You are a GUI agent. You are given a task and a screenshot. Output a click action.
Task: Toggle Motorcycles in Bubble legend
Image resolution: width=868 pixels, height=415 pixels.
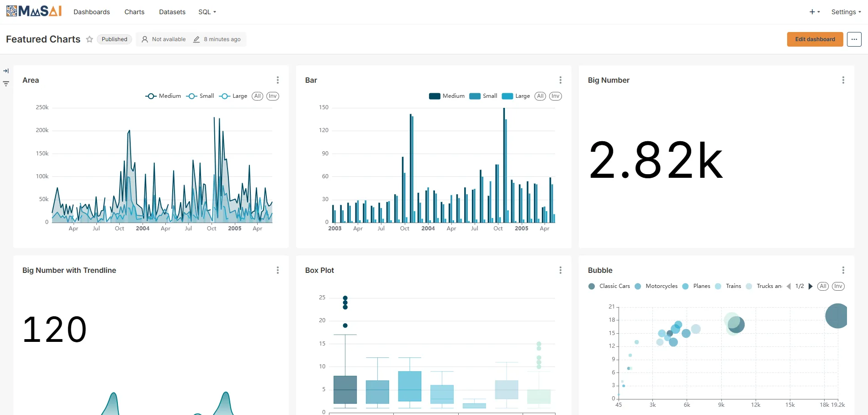click(x=656, y=286)
